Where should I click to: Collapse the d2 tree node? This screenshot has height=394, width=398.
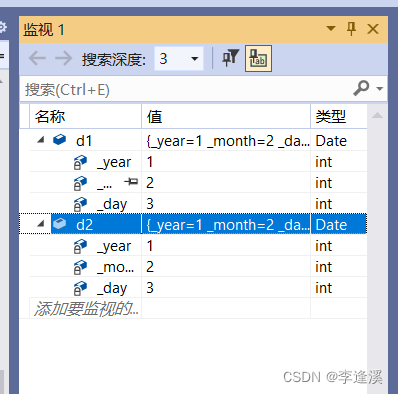pyautogui.click(x=41, y=223)
